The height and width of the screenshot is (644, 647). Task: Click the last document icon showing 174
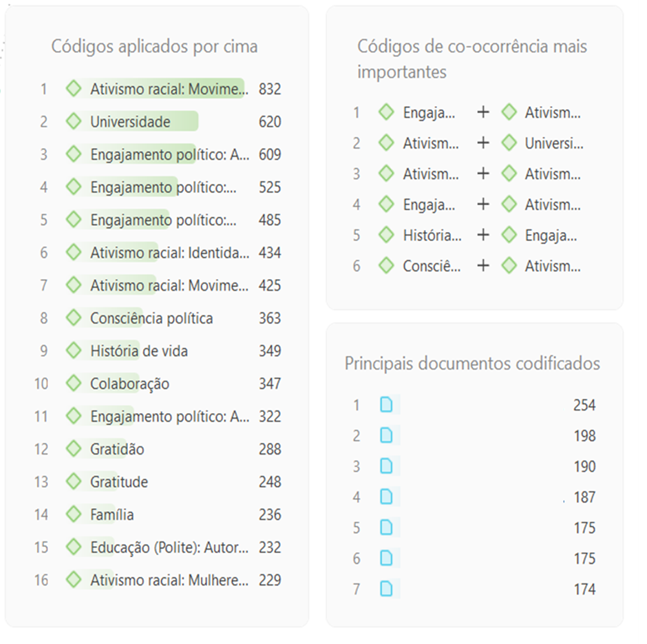pyautogui.click(x=385, y=589)
